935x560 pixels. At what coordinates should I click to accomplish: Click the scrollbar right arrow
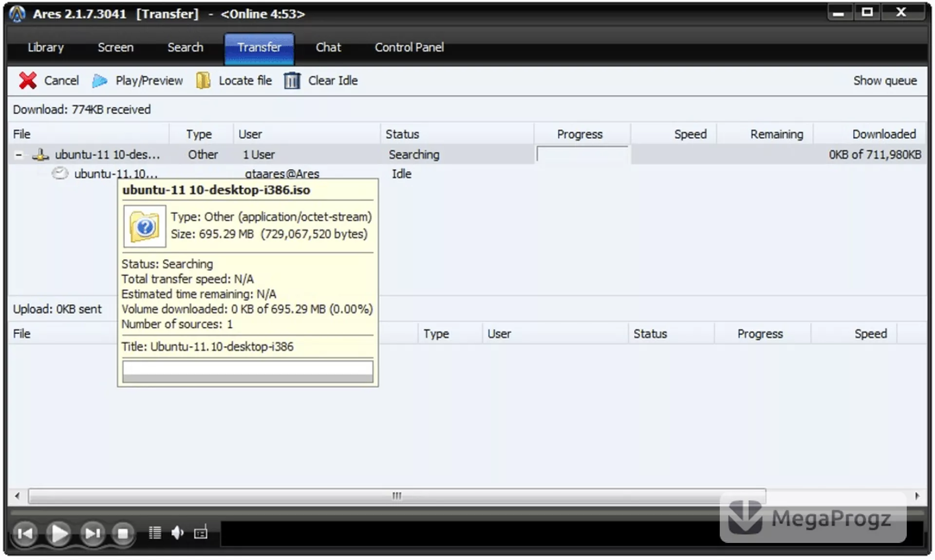tap(917, 496)
